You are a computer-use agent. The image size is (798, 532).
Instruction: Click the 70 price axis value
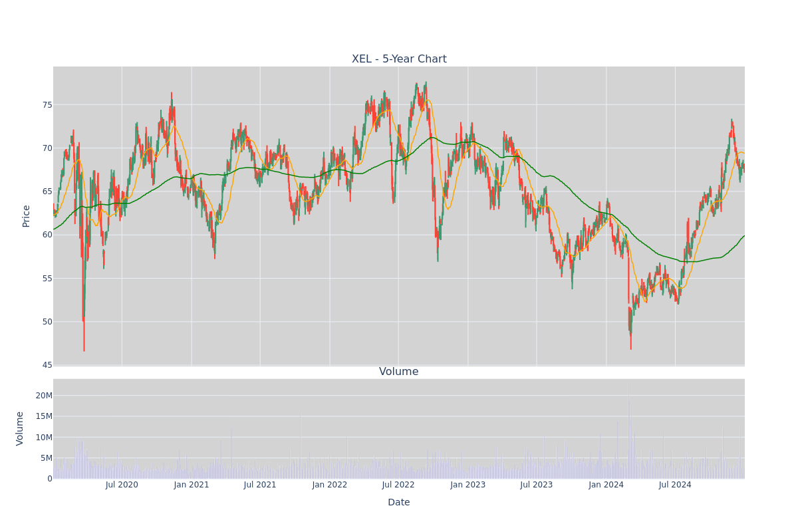47,148
